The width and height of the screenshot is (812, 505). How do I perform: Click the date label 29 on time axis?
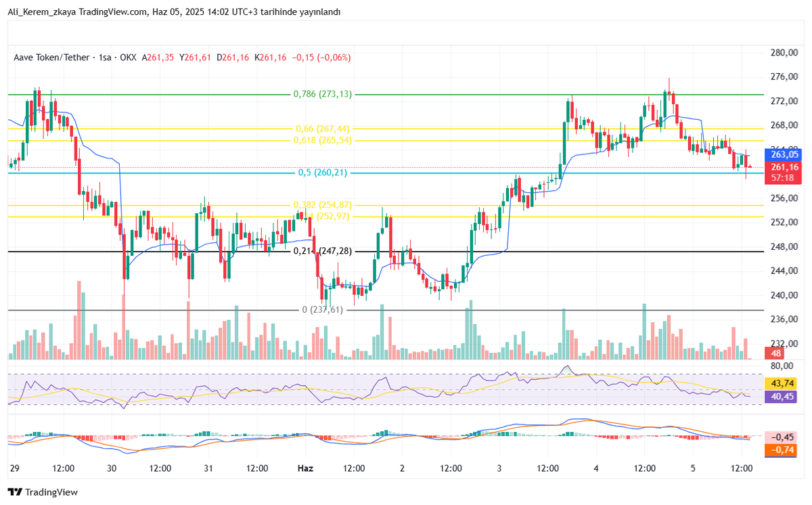[x=15, y=468]
